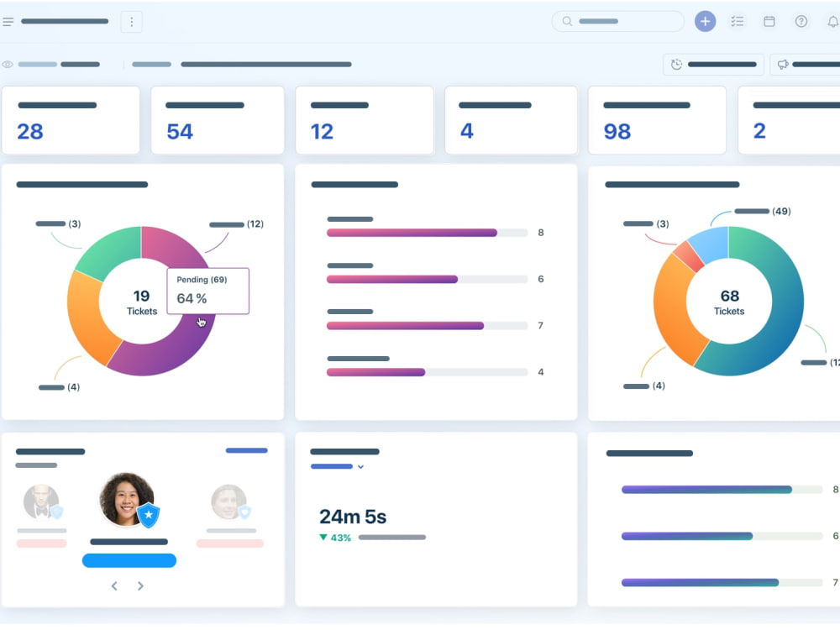Click the blue star shield badge

(149, 515)
